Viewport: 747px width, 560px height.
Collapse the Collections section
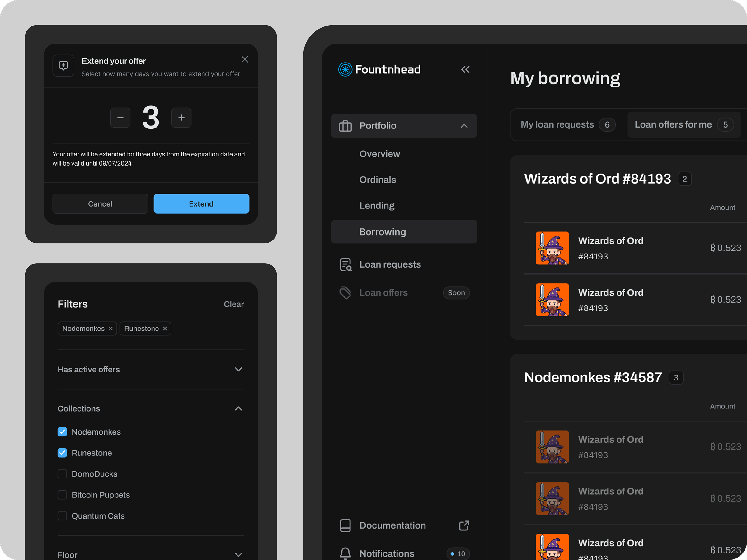(x=238, y=408)
